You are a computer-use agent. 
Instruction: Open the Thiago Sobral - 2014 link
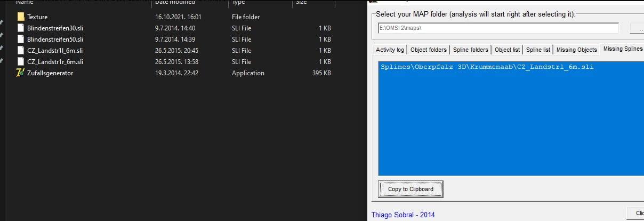402,215
